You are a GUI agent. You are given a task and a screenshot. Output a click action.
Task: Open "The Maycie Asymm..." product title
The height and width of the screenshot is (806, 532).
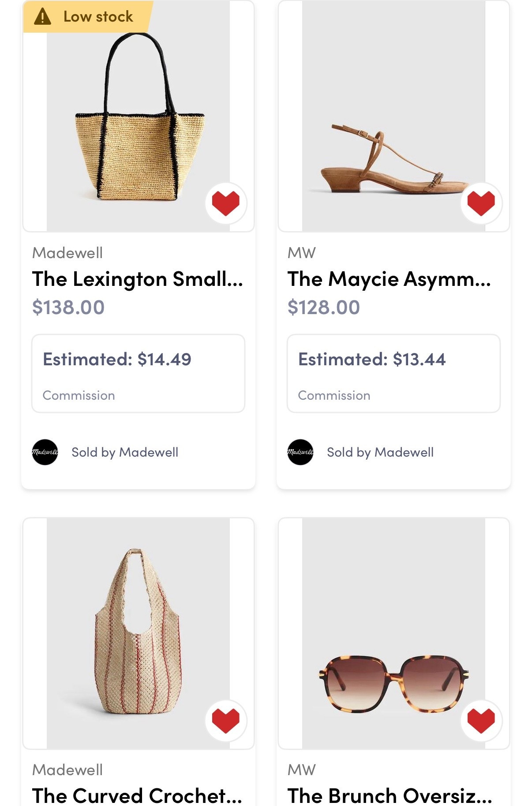coord(389,279)
